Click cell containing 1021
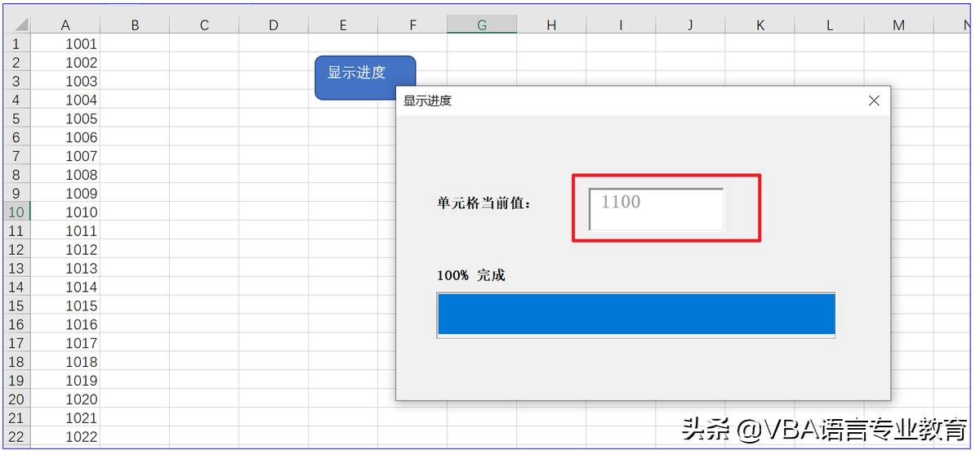Image resolution: width=980 pixels, height=455 pixels. pos(65,418)
